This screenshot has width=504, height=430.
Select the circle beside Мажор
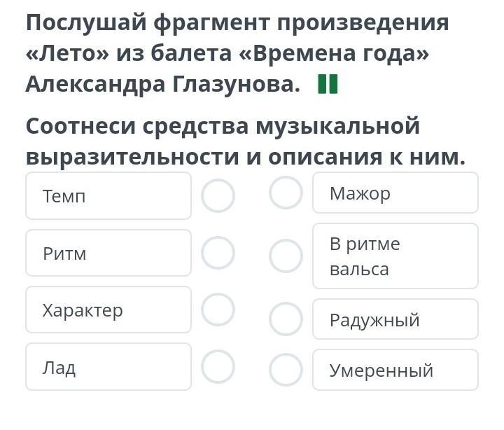286,193
